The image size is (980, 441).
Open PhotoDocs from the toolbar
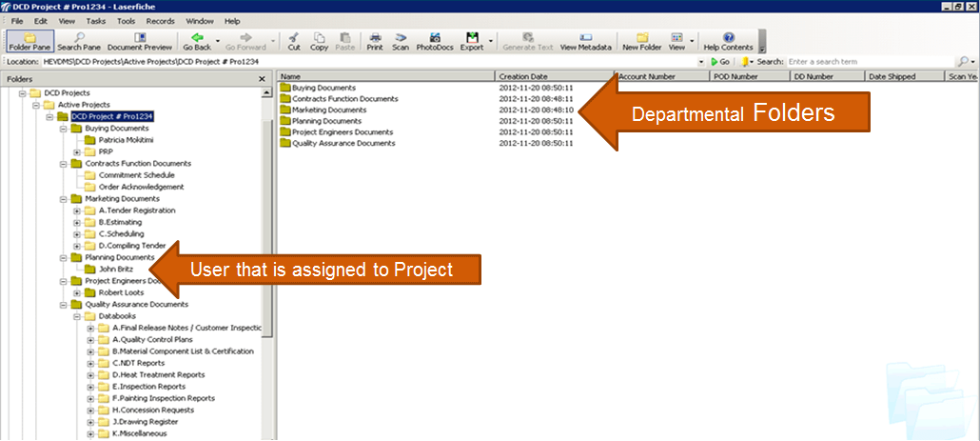pyautogui.click(x=434, y=41)
